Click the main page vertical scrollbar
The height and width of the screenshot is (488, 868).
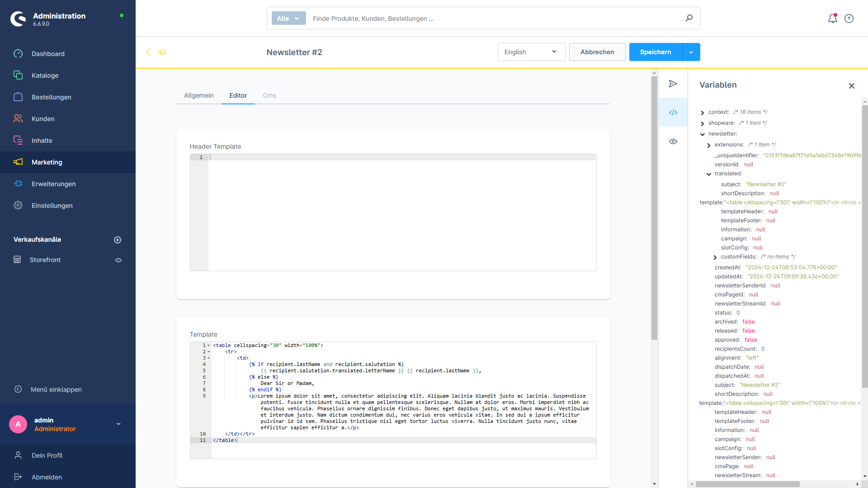[x=654, y=208]
